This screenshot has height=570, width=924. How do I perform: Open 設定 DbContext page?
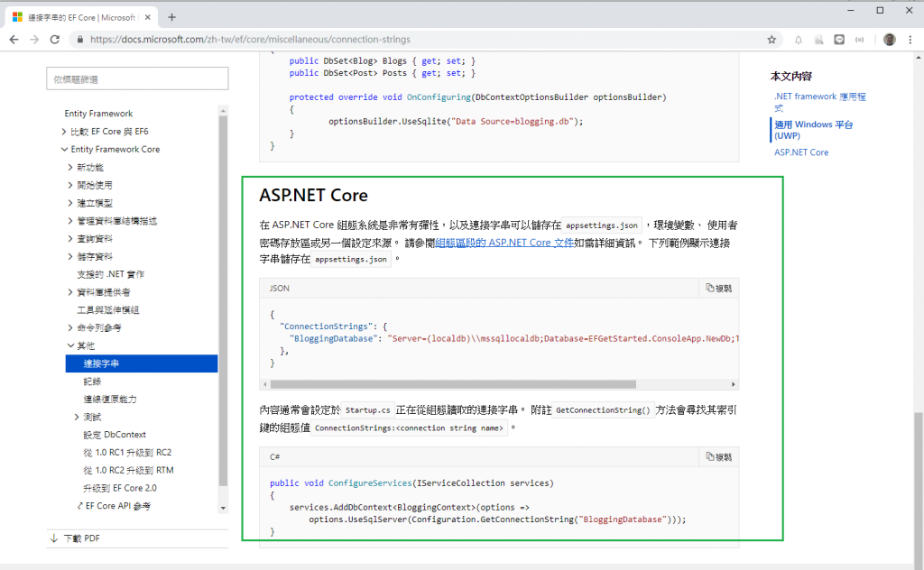[x=115, y=435]
